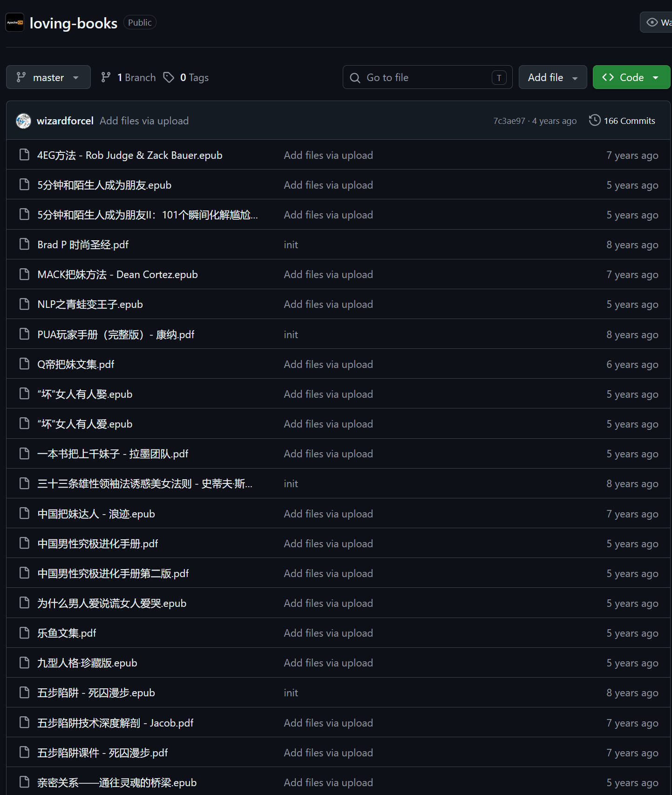Open file 中国把妹达人 - 浪迹.epub
672x795 pixels.
click(96, 514)
